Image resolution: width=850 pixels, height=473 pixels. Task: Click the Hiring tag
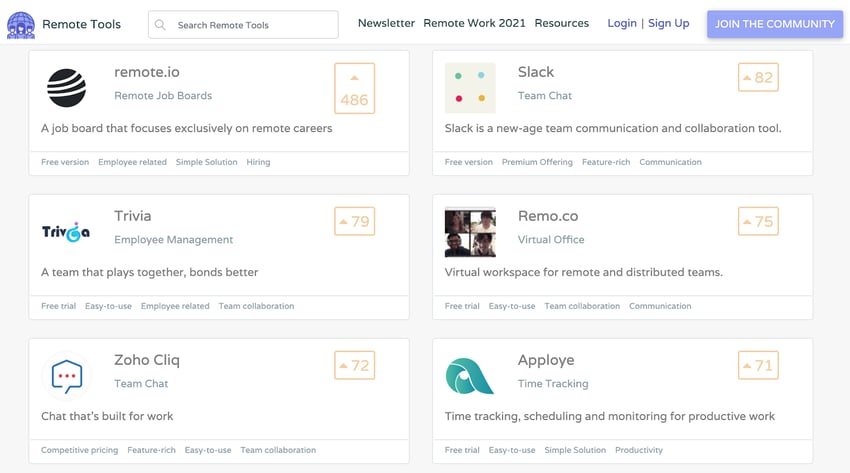258,162
